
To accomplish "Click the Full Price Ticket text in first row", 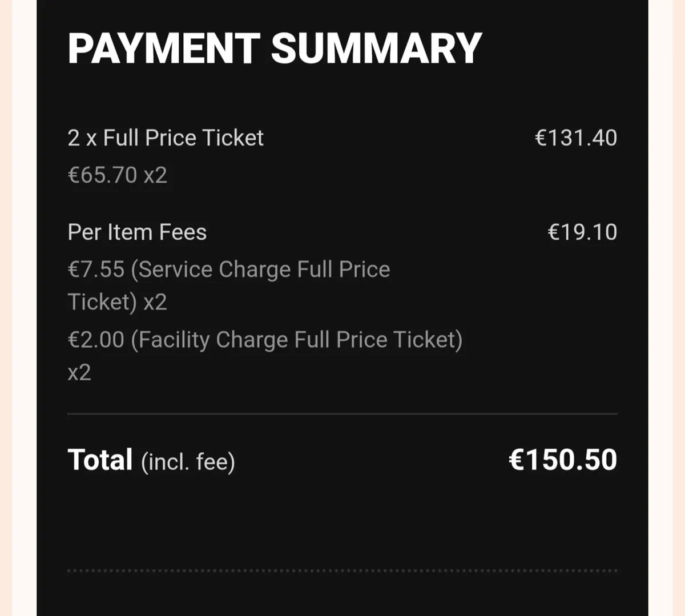I will click(183, 138).
